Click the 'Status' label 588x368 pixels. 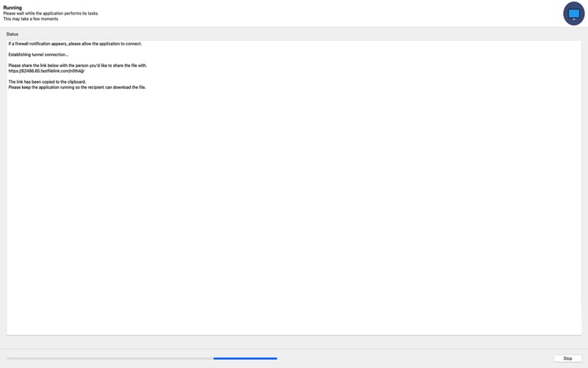pyautogui.click(x=12, y=34)
